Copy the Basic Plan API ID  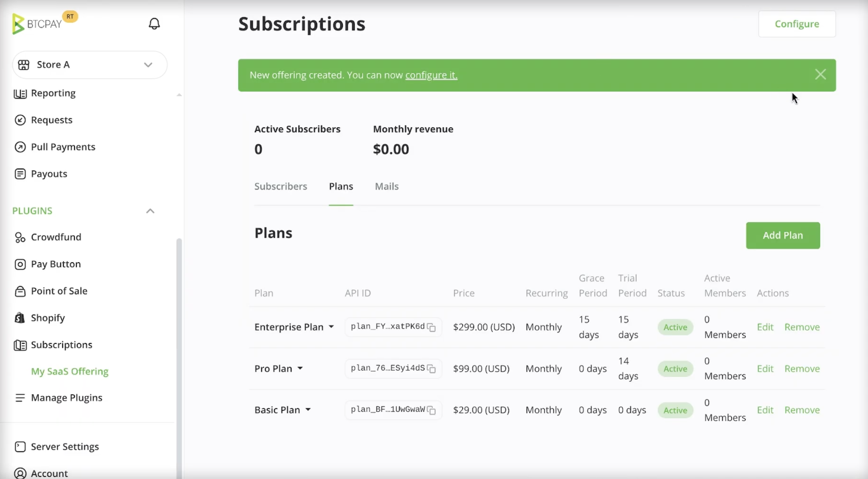point(432,410)
